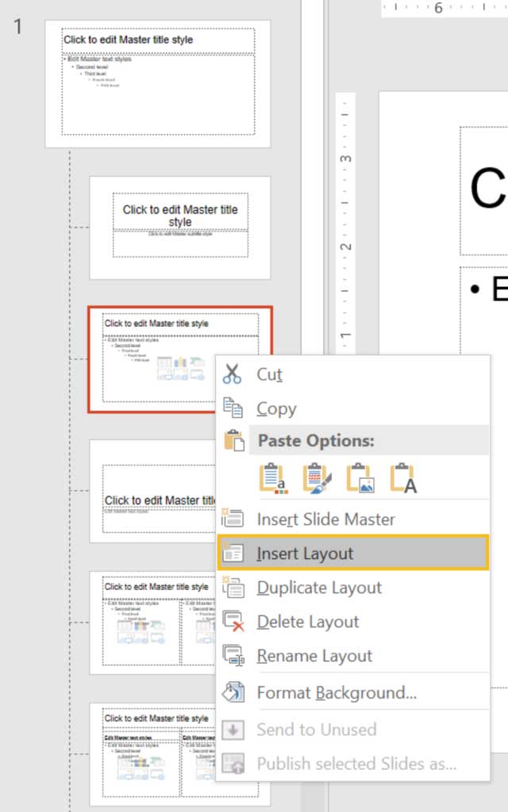
Task: Click the Insert Layout icon
Action: pos(233,553)
